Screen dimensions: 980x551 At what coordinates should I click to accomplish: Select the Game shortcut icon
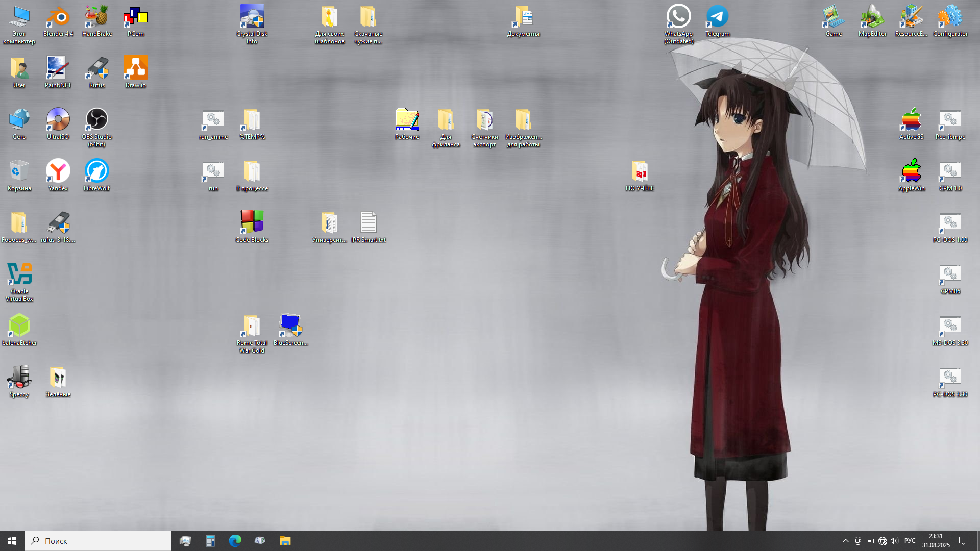click(x=834, y=21)
